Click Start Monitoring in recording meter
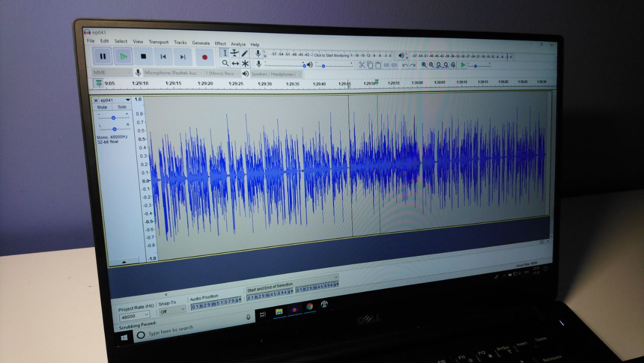The image size is (644, 363). 332,55
